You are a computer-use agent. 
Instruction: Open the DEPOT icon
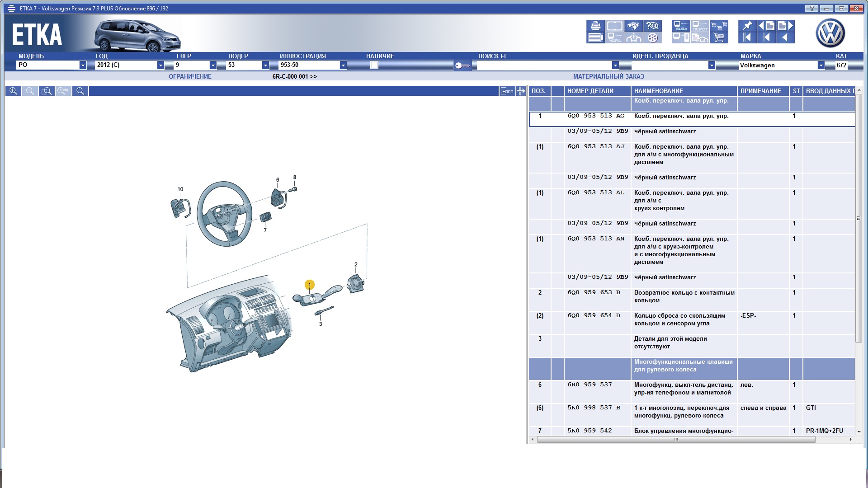pyautogui.click(x=700, y=26)
